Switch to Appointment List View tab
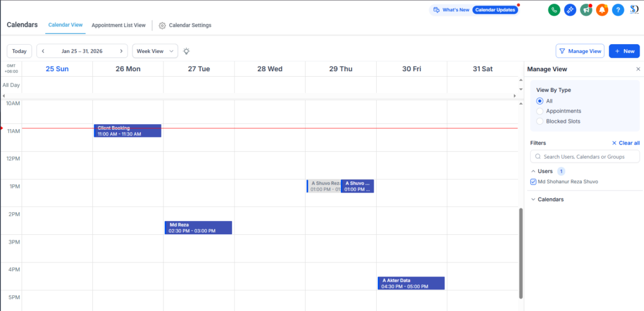This screenshot has width=644, height=311. pos(118,25)
